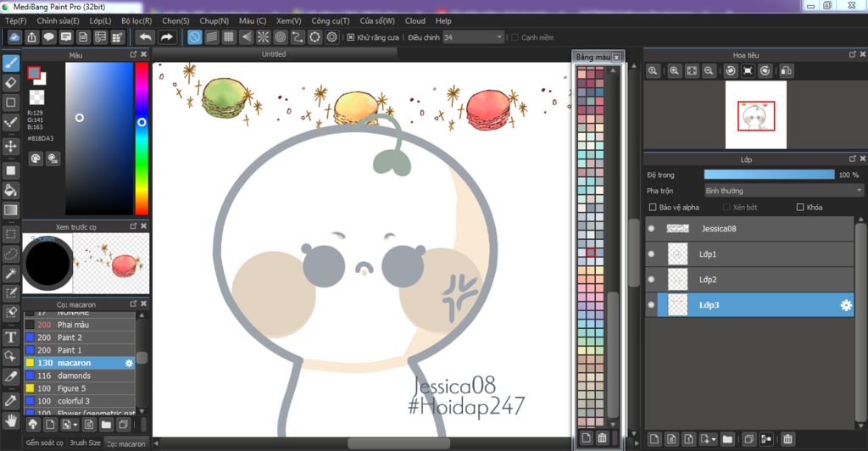868x451 pixels.
Task: Toggle visibility of layer Lớp3
Action: point(651,305)
